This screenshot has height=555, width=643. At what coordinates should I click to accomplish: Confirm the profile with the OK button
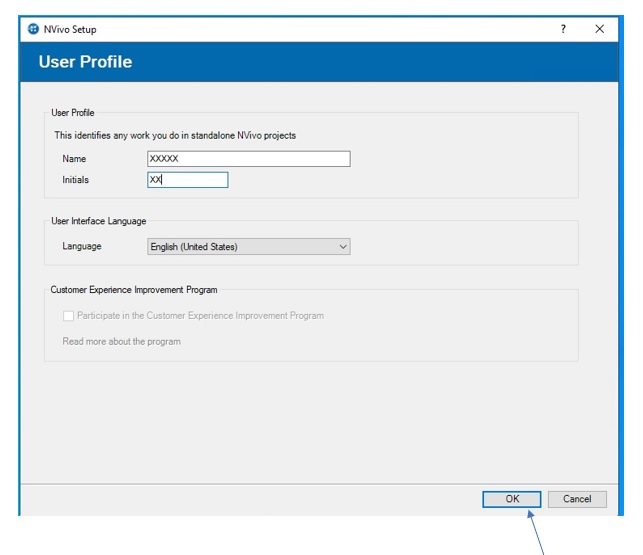pos(512,499)
